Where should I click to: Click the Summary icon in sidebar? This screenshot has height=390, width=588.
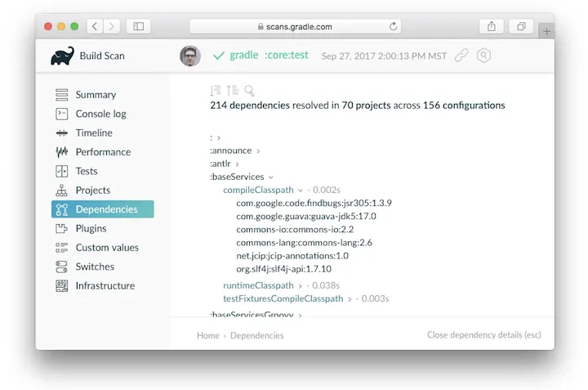point(62,95)
